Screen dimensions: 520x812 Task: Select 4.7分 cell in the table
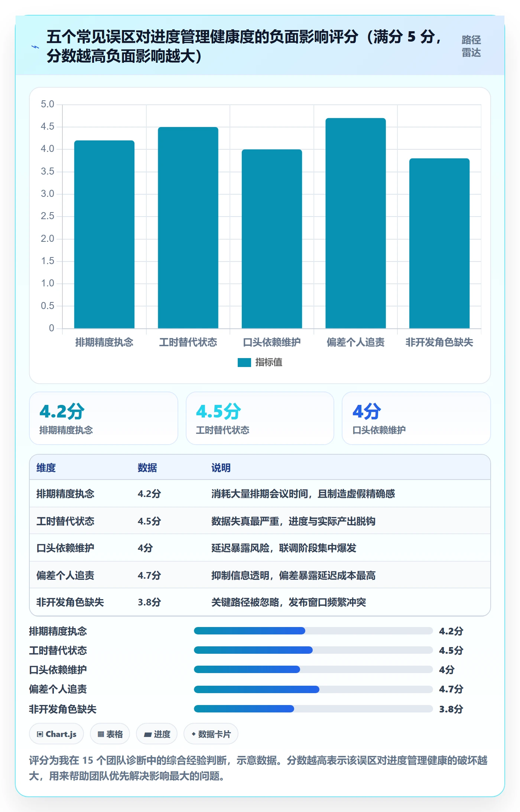149,575
